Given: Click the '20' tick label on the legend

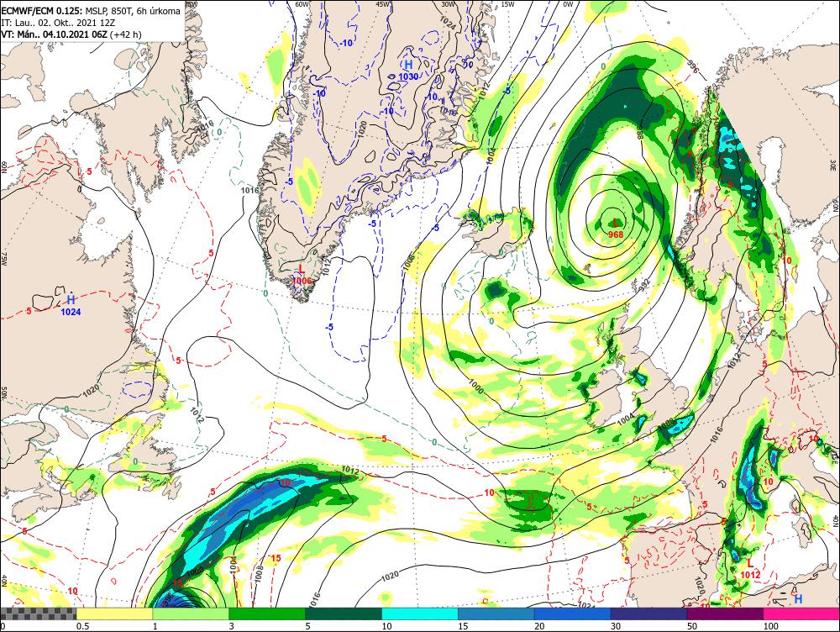Looking at the screenshot, I should (539, 626).
